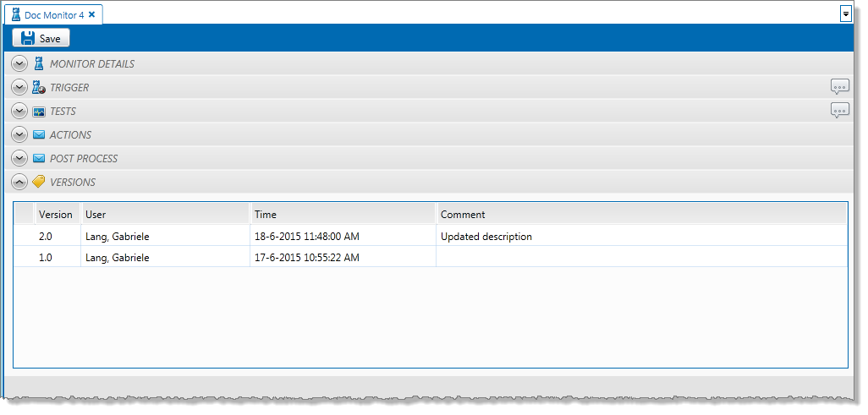Click the Tests chart icon
868x415 pixels.
(39, 112)
